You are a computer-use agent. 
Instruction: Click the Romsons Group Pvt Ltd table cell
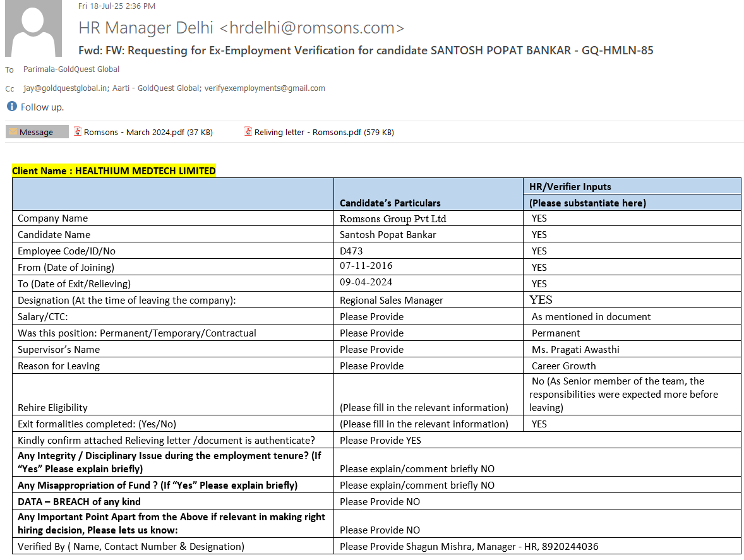pyautogui.click(x=393, y=218)
